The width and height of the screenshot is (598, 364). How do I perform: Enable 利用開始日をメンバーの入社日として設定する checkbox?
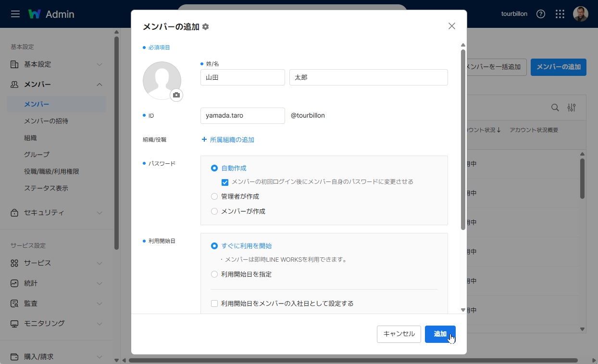[214, 303]
